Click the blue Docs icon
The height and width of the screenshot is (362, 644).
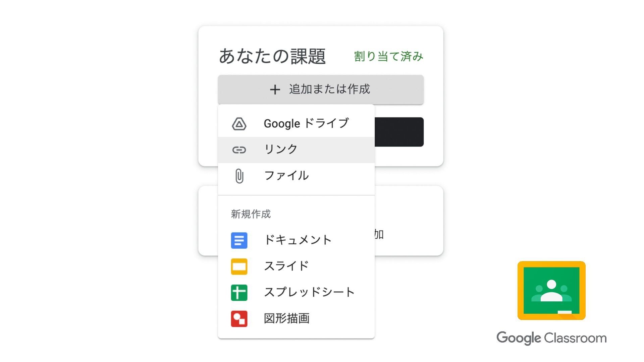point(239,240)
